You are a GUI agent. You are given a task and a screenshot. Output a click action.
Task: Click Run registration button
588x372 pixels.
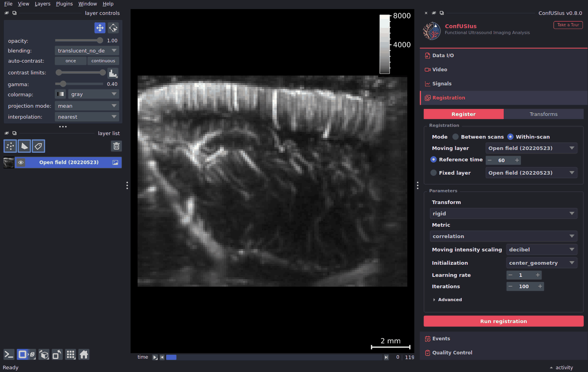tap(504, 322)
